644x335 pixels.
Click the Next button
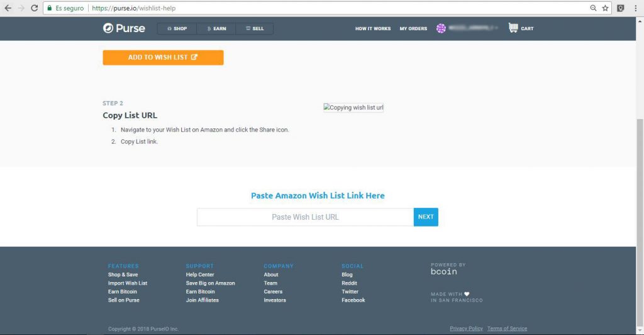[426, 217]
